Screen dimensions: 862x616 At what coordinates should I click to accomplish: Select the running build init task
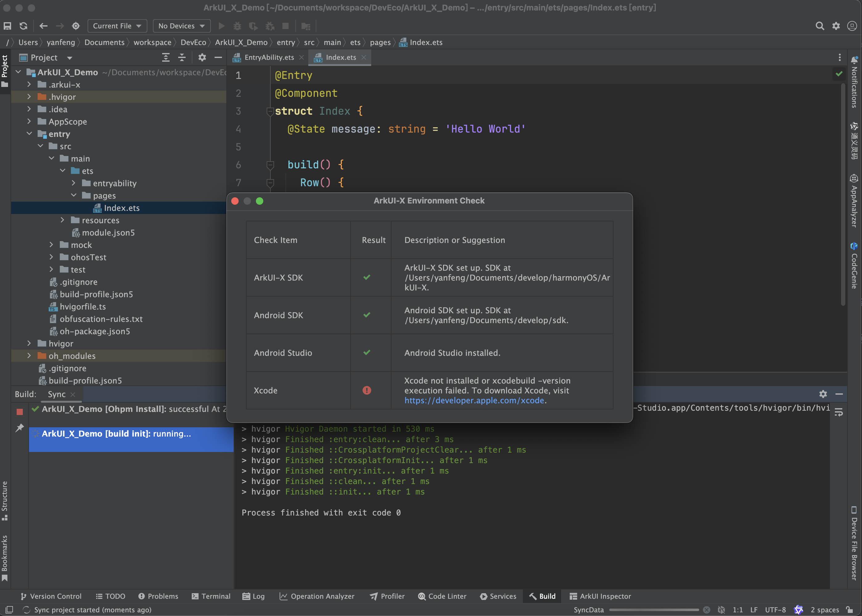tap(131, 440)
